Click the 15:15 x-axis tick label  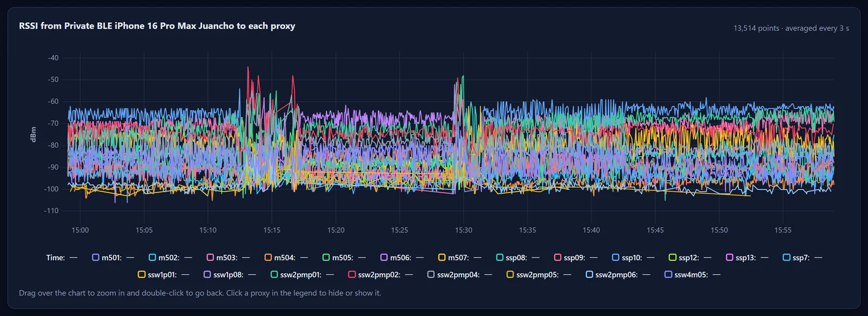point(272,230)
